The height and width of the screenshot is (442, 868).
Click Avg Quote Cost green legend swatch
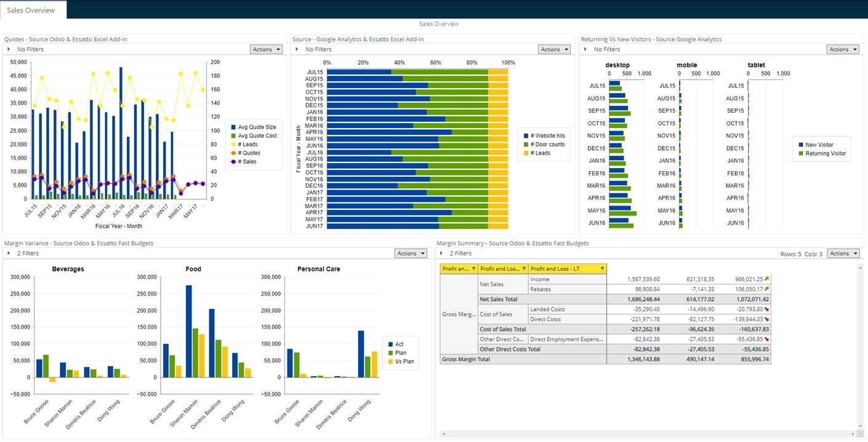click(233, 135)
